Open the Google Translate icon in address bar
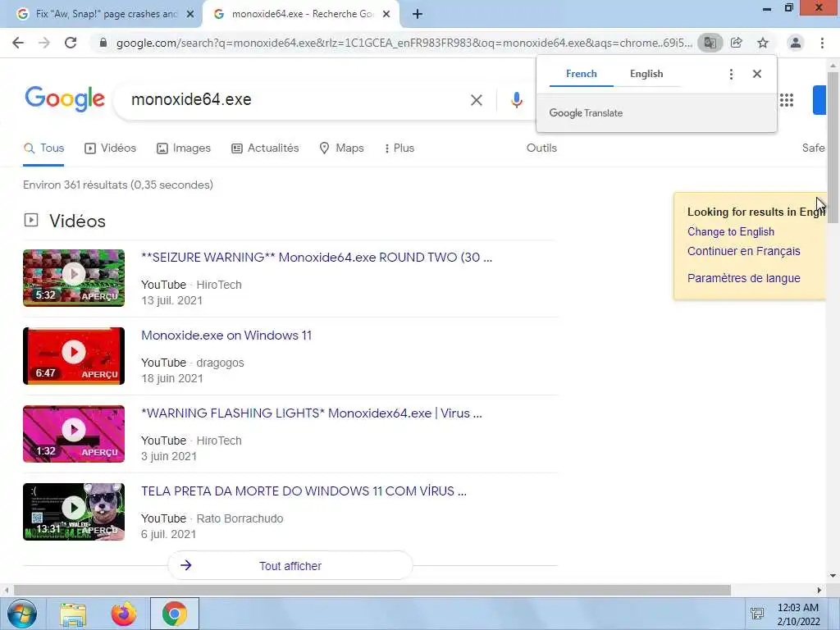 (x=710, y=43)
